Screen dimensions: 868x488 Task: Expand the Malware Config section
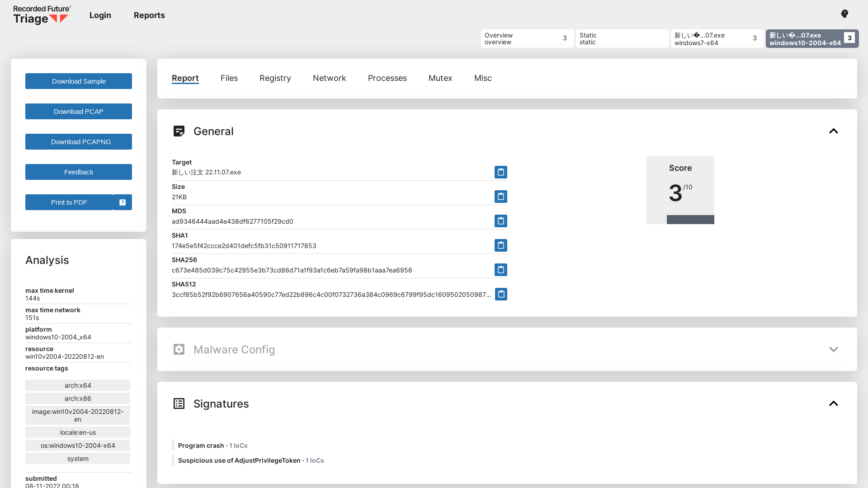point(833,349)
